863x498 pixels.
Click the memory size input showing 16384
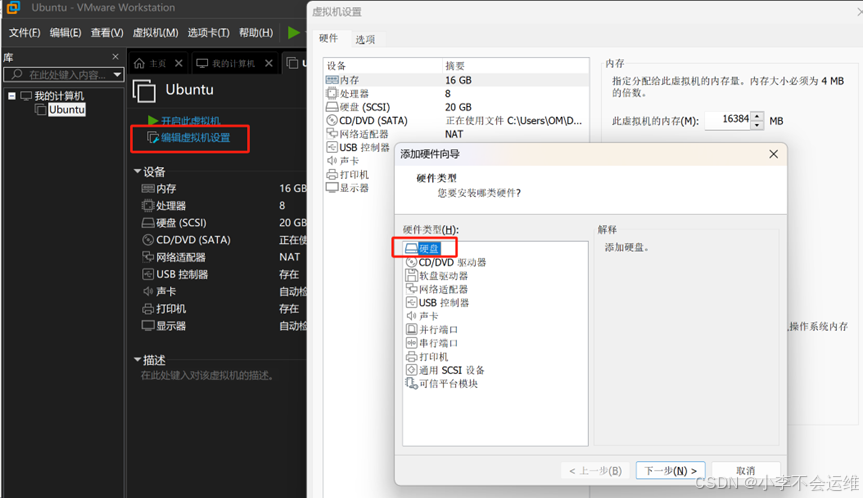pyautogui.click(x=728, y=121)
